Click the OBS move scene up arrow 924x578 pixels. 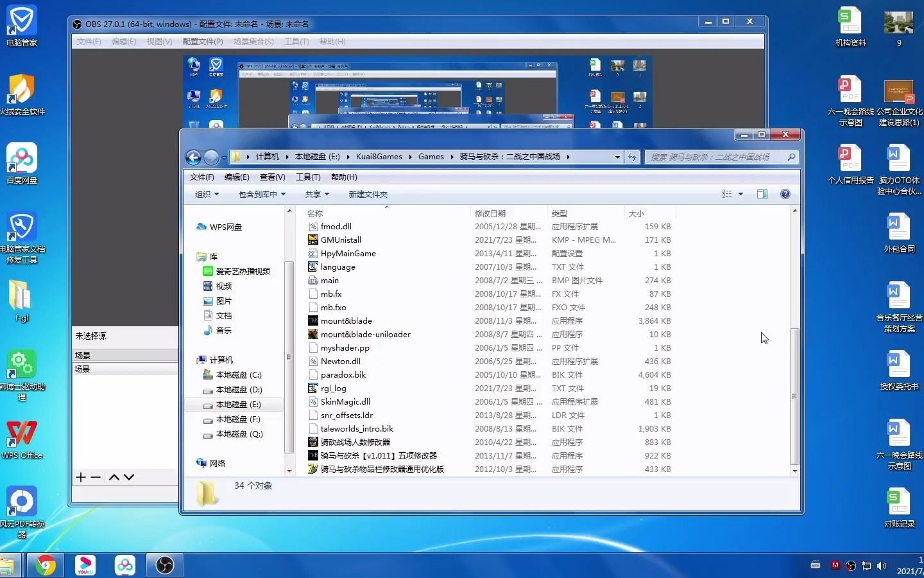(x=114, y=477)
